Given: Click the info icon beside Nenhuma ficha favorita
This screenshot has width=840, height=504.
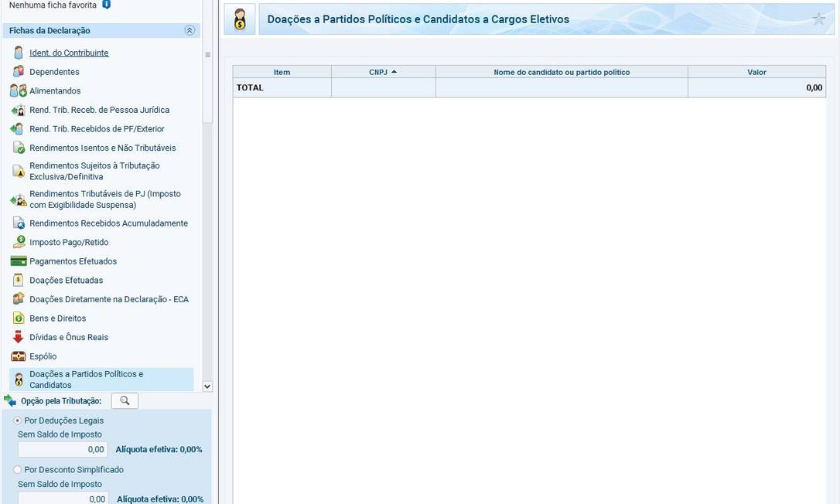Looking at the screenshot, I should (107, 5).
